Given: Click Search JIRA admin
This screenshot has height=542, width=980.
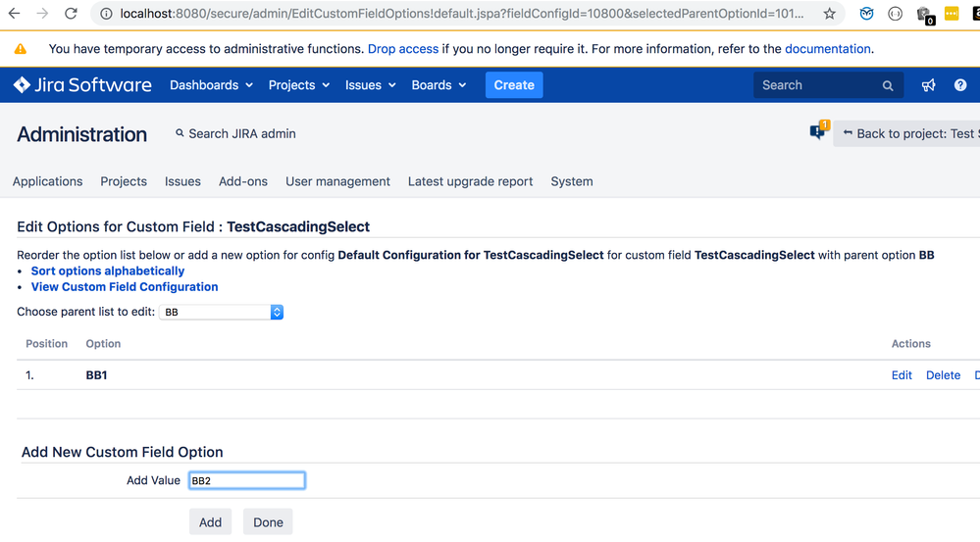Looking at the screenshot, I should [235, 133].
